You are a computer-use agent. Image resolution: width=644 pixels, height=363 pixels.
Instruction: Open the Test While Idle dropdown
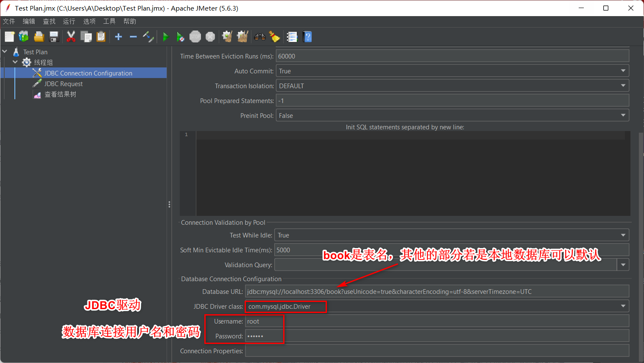tap(452, 235)
